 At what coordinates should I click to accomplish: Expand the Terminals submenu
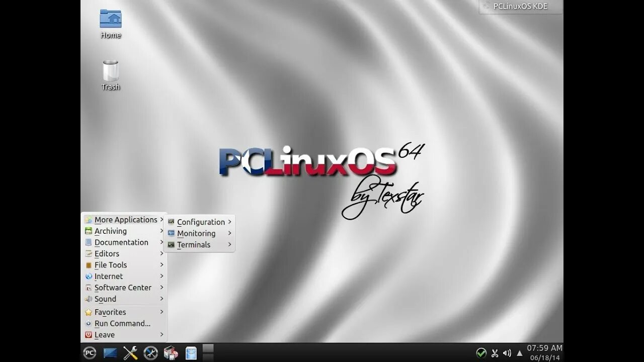pyautogui.click(x=199, y=245)
